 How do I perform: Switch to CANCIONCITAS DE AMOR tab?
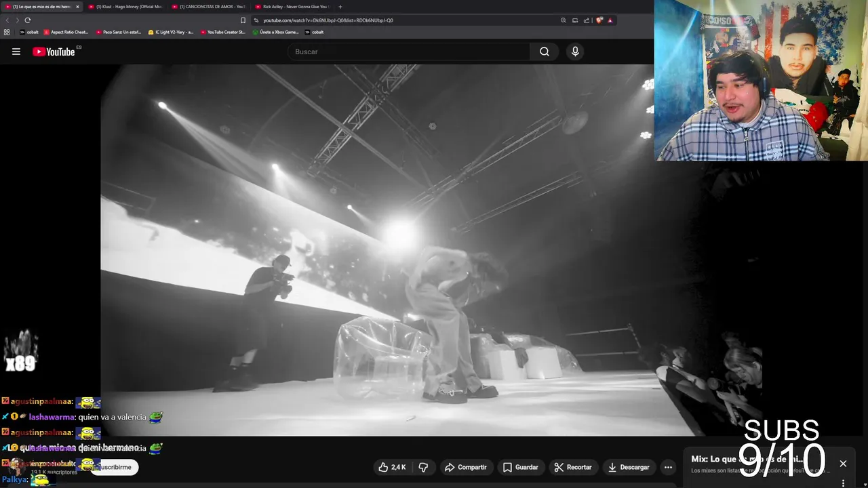click(x=208, y=7)
